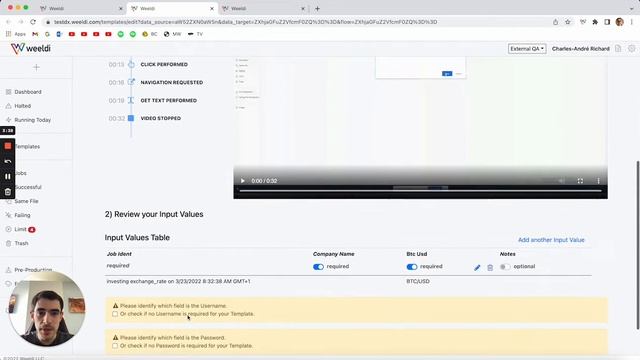Check no Username required checkbox

[x=115, y=314]
